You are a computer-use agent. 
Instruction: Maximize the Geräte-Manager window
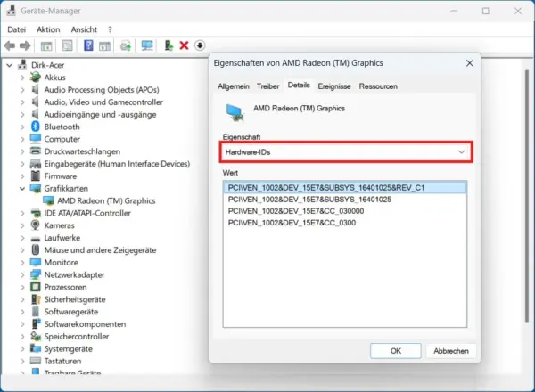[486, 11]
